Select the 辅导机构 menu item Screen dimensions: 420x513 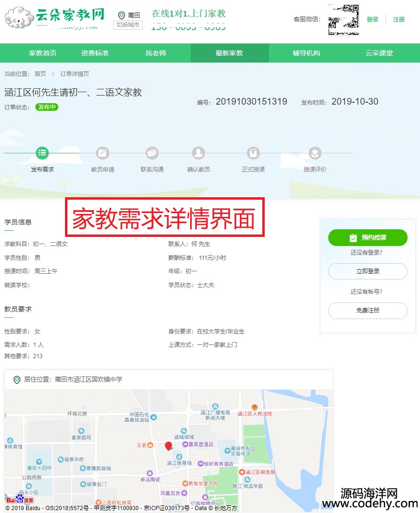tap(306, 53)
